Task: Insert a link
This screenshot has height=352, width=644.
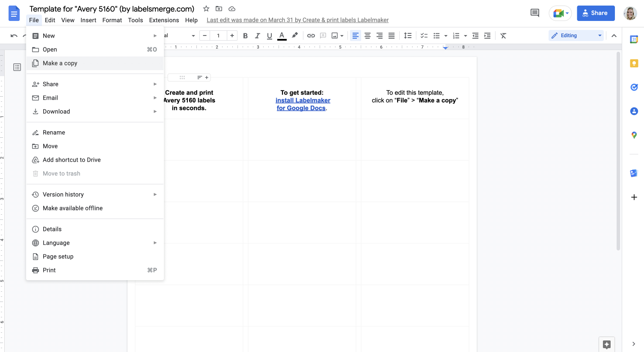Action: tap(311, 36)
